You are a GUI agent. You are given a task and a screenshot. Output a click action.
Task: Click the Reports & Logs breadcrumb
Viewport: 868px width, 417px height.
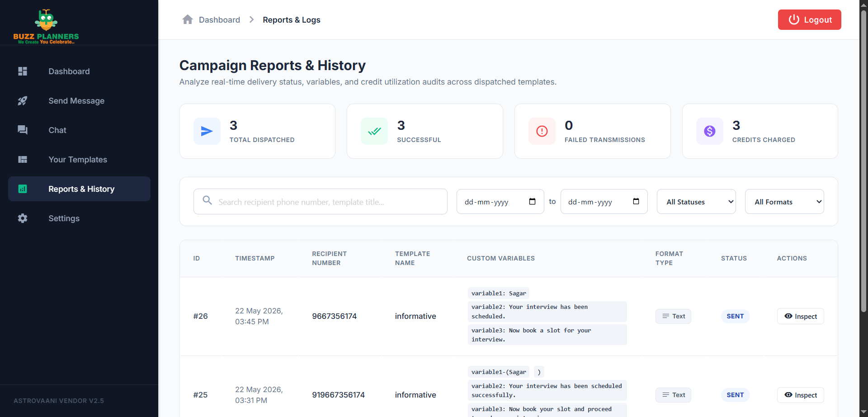[x=292, y=19]
